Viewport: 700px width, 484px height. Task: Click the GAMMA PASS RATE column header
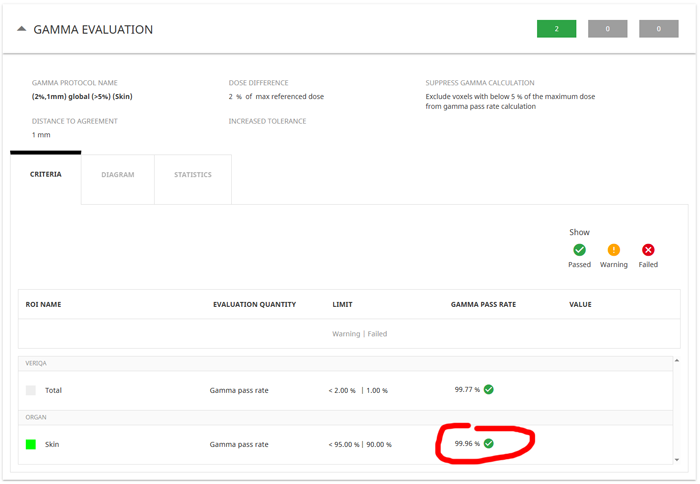[x=483, y=305]
